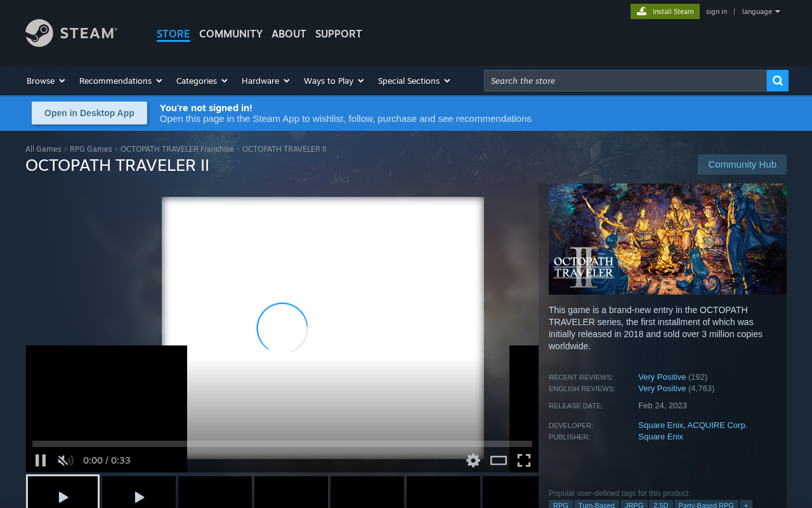
Task: Expand more tags with plus button
Action: click(x=746, y=504)
